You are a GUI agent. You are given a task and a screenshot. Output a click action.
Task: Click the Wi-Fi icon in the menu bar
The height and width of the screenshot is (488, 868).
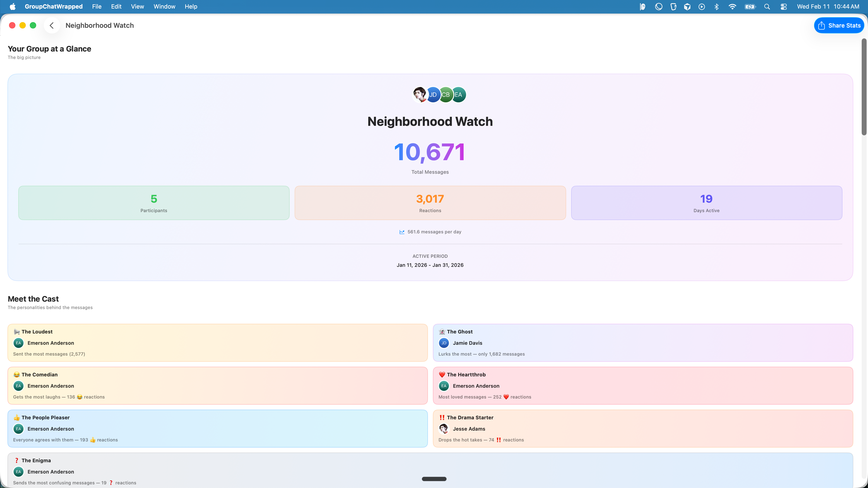pos(732,6)
